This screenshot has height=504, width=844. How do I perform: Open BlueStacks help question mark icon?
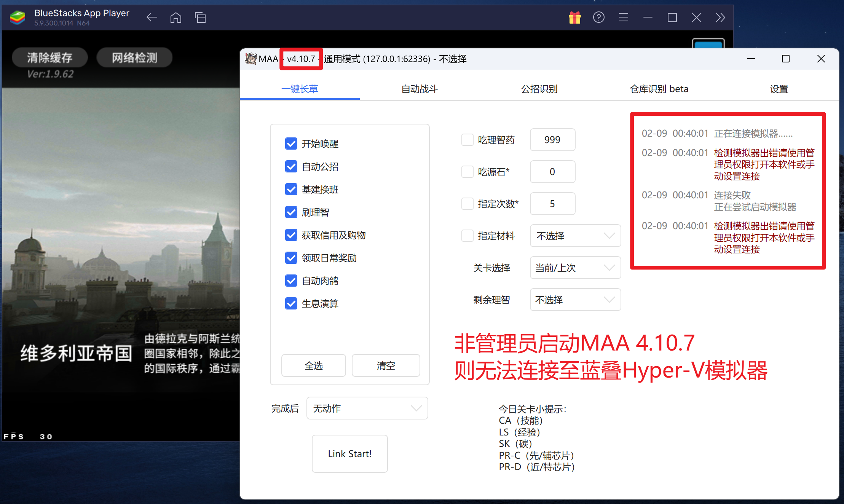pyautogui.click(x=598, y=18)
